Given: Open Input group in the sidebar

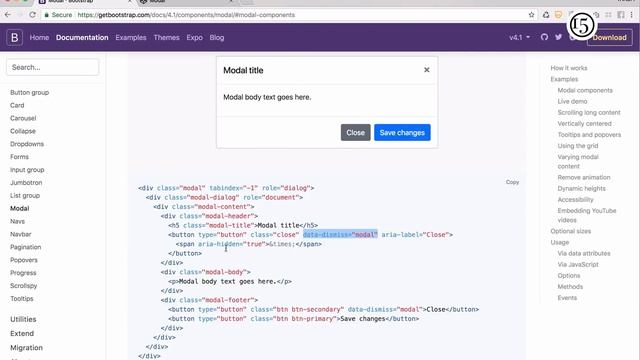Looking at the screenshot, I should pyautogui.click(x=27, y=170).
